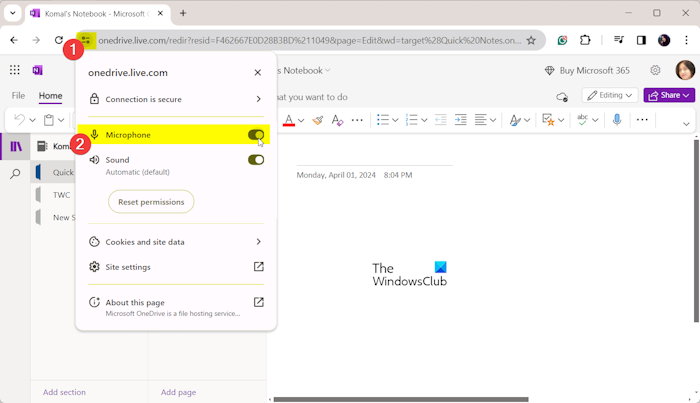The image size is (700, 403).
Task: Switch to the Komal's Notebook browser tab
Action: [97, 13]
